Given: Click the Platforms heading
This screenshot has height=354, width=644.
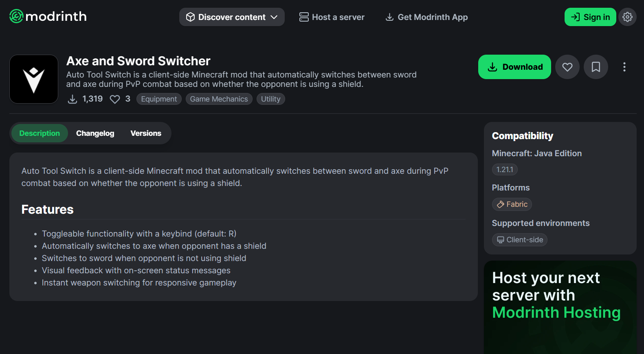Looking at the screenshot, I should click(x=511, y=188).
